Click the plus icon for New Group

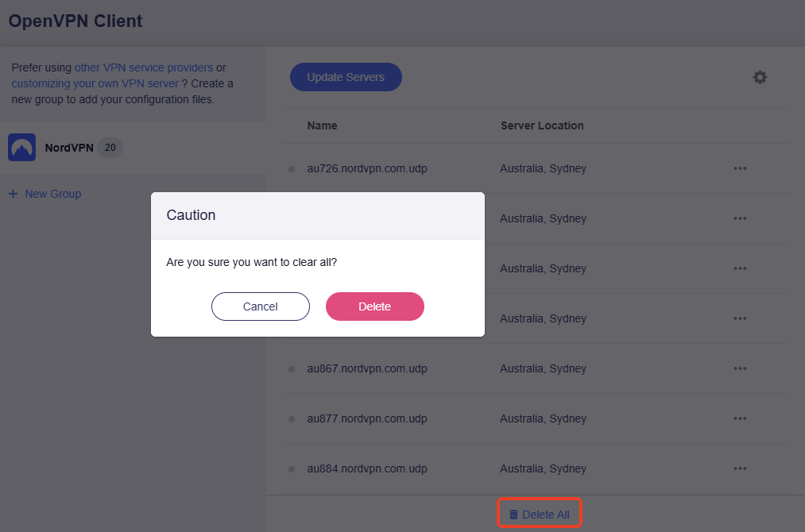tap(13, 194)
